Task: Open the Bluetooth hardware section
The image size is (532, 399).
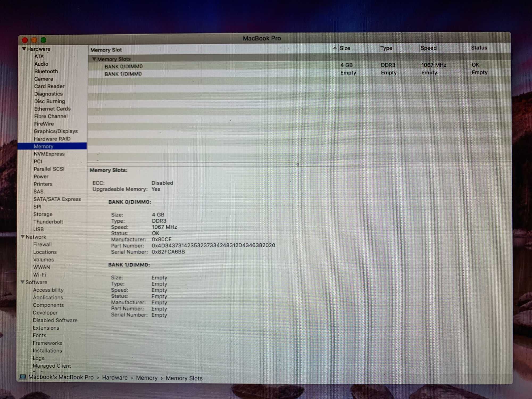Action: tap(46, 71)
